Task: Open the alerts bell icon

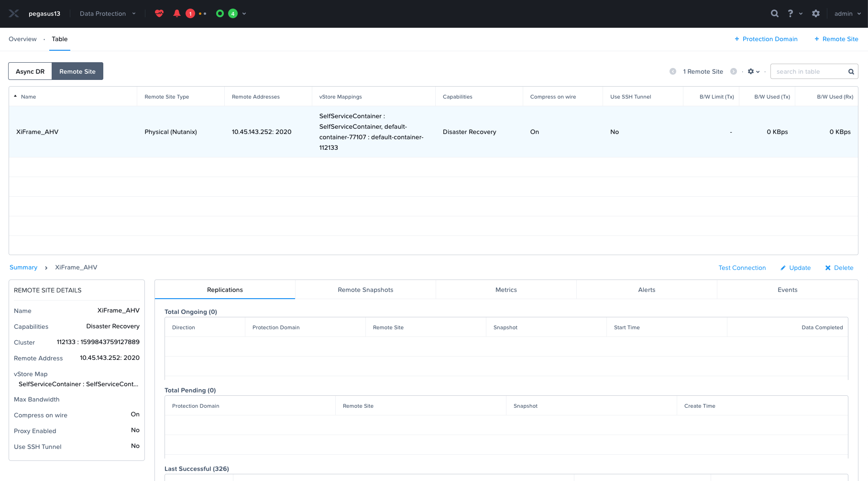Action: (x=177, y=13)
